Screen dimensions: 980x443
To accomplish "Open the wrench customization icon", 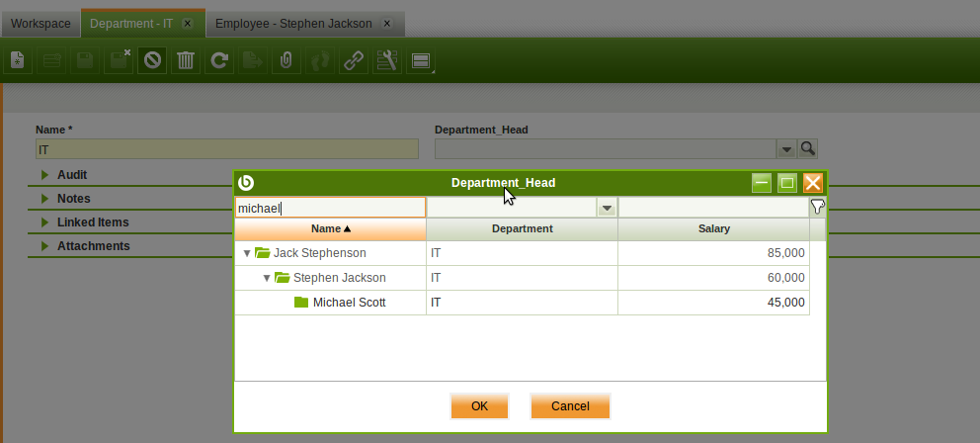I will click(x=386, y=61).
